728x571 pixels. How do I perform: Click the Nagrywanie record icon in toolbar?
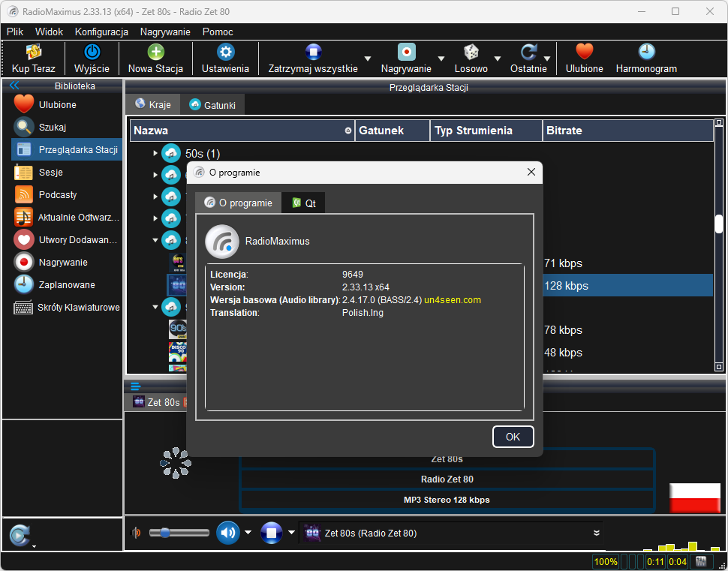pos(406,52)
